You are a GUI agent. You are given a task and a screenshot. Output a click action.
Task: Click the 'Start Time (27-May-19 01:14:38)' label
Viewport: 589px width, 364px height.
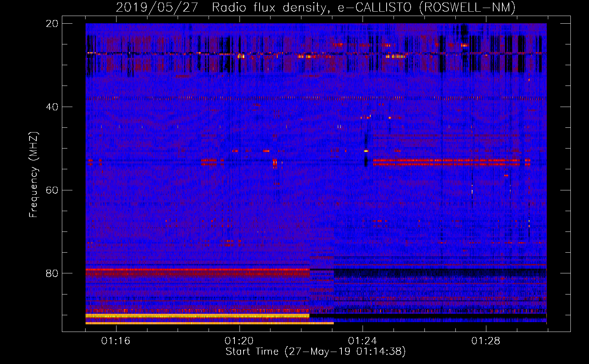click(x=316, y=352)
